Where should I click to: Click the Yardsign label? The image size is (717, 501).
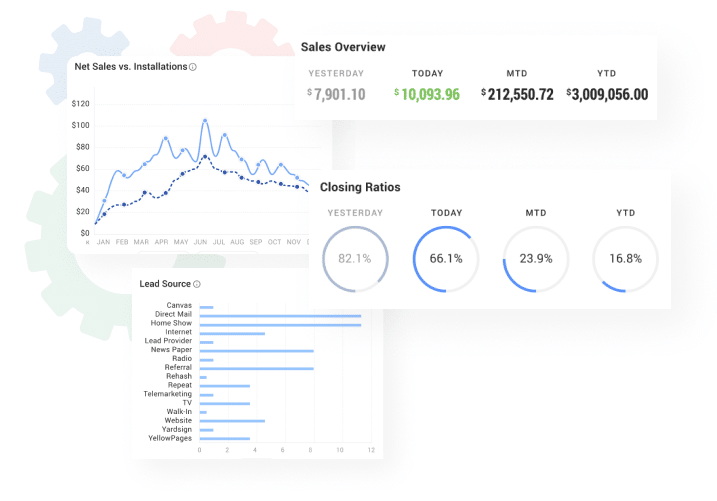[x=177, y=429]
